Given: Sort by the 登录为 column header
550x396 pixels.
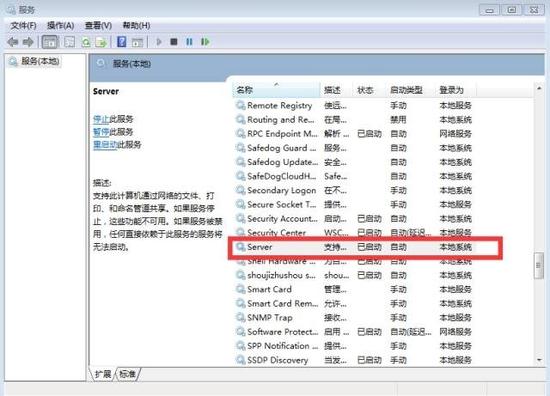Looking at the screenshot, I should [455, 90].
